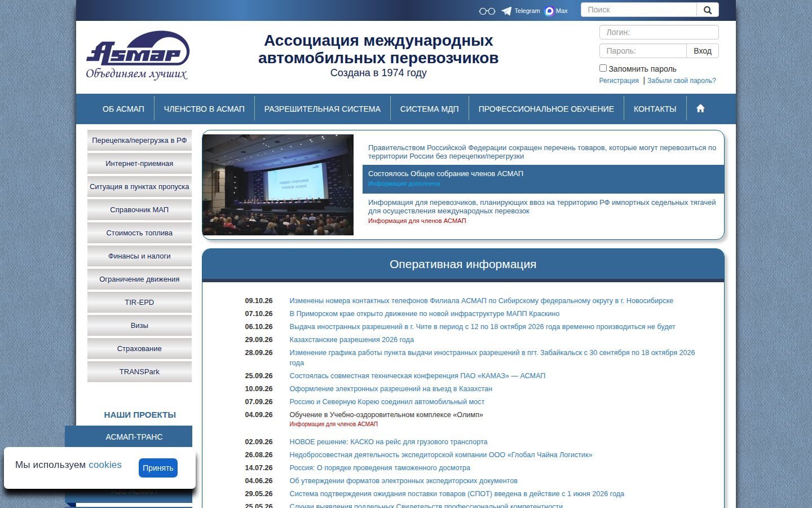
Task: Click the search magnifier button
Action: pyautogui.click(x=708, y=10)
